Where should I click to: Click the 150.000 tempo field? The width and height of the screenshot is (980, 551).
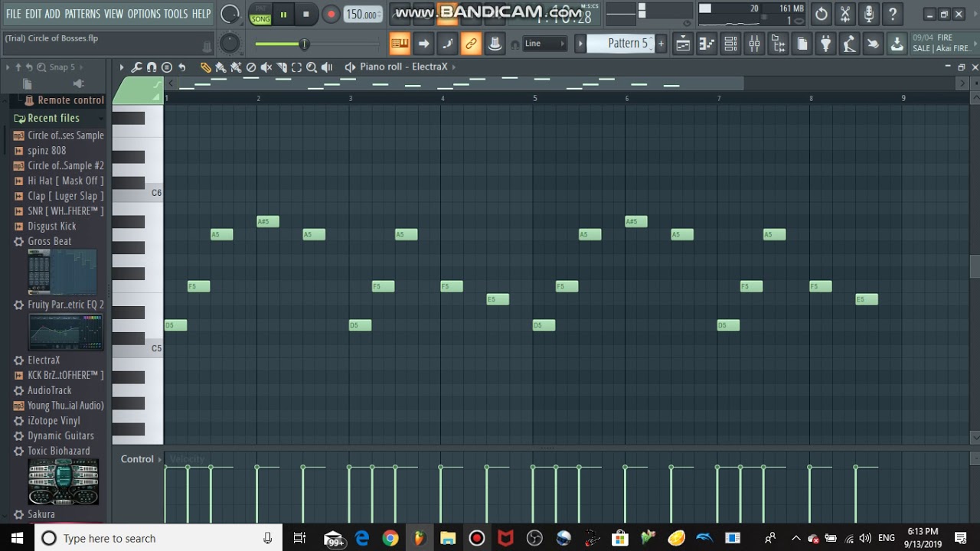(x=362, y=15)
